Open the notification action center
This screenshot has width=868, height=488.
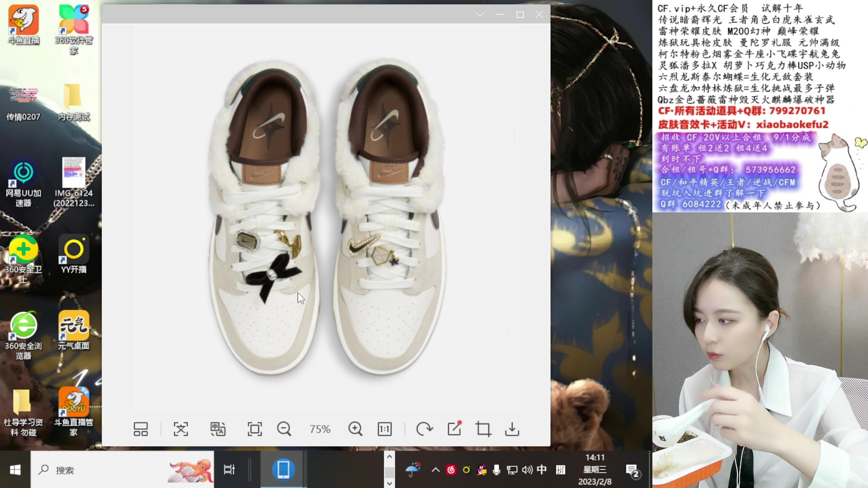click(x=632, y=471)
